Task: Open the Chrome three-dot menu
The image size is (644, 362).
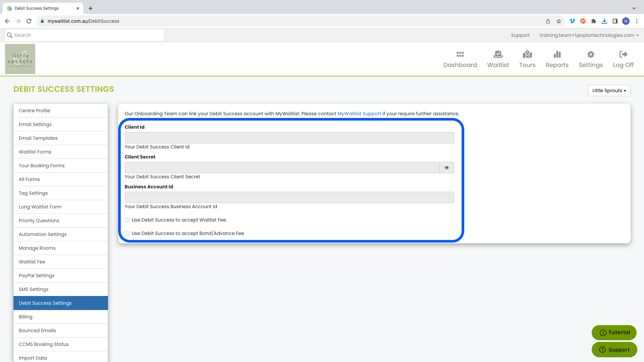Action: (637, 21)
